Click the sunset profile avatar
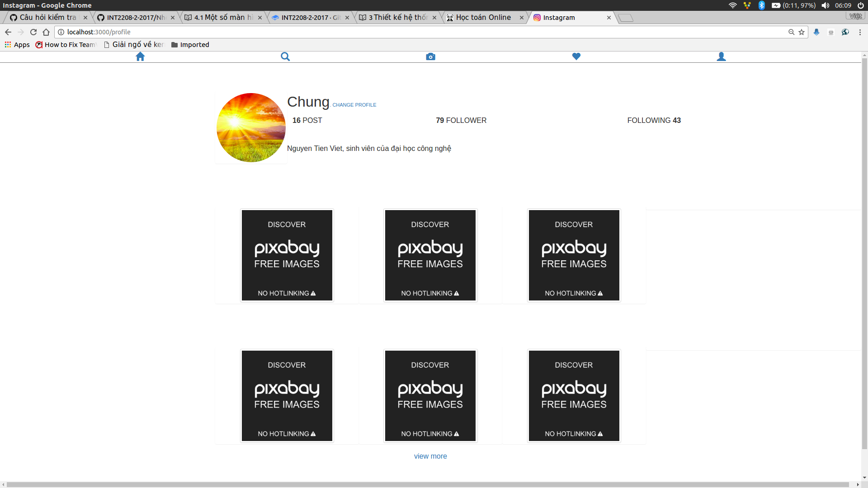Screen dimensions: 868x488 point(251,127)
